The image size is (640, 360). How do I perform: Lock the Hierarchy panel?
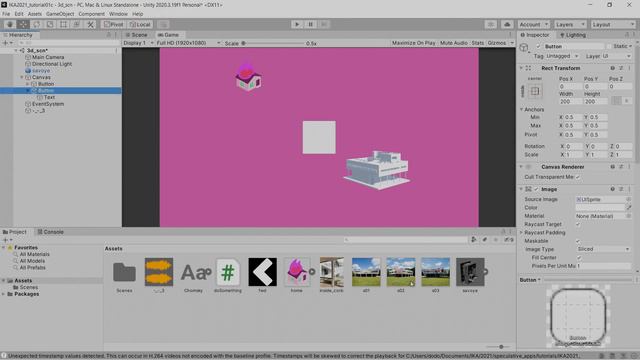(109, 35)
